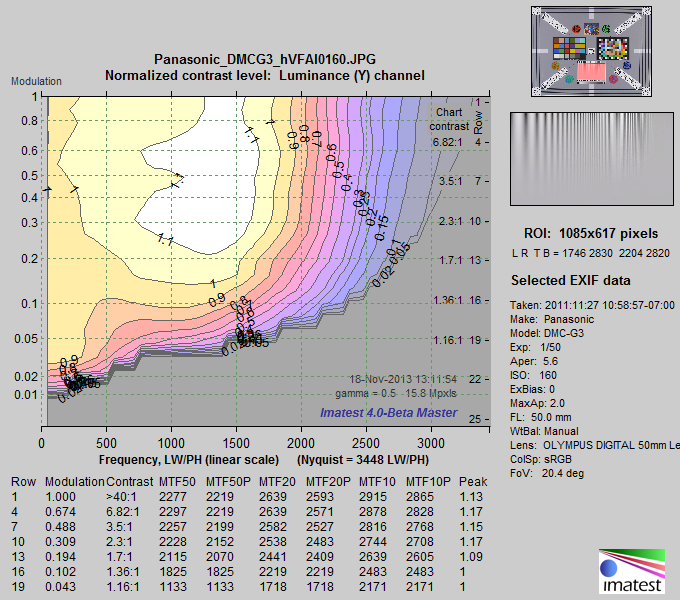The height and width of the screenshot is (600, 680).
Task: Click the Modulation y-axis label
Action: (36, 81)
